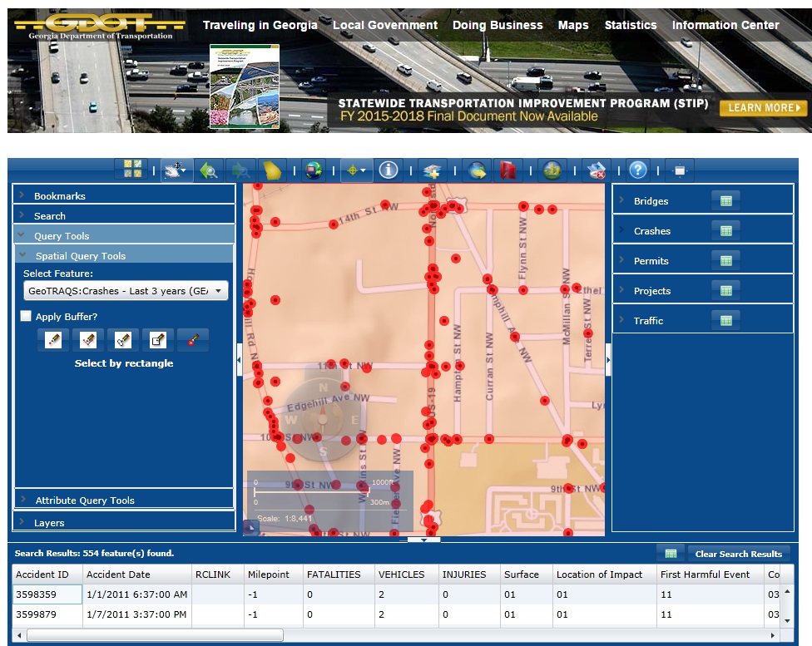Expand the Attribute Query Tools section

pos(124,500)
